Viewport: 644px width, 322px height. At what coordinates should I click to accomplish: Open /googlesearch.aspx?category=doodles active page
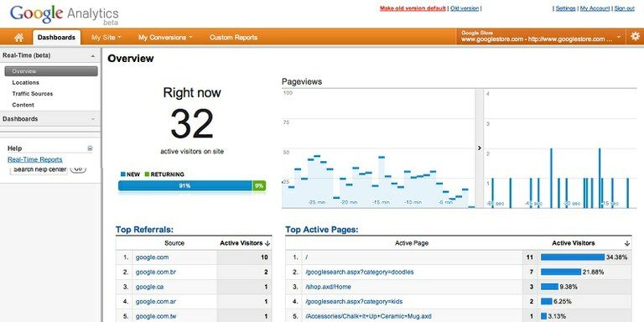pyautogui.click(x=360, y=272)
